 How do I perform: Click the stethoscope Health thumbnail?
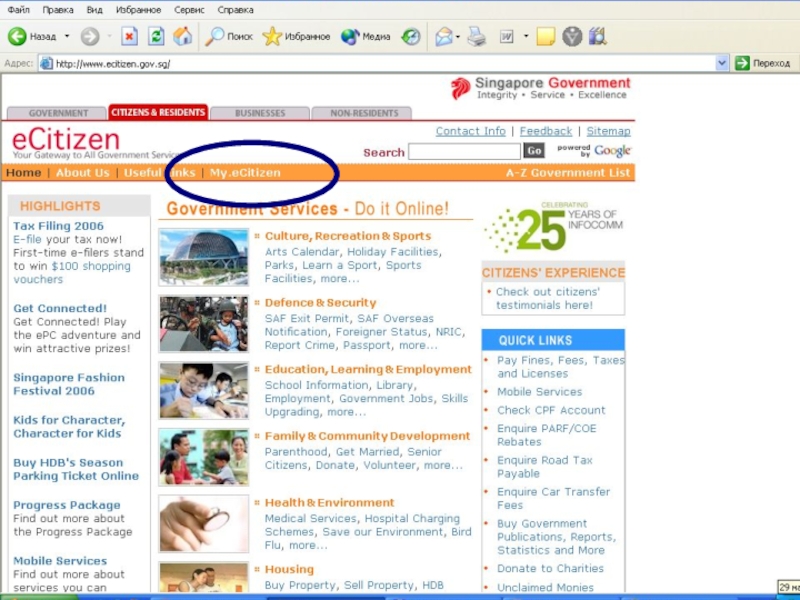pos(204,523)
